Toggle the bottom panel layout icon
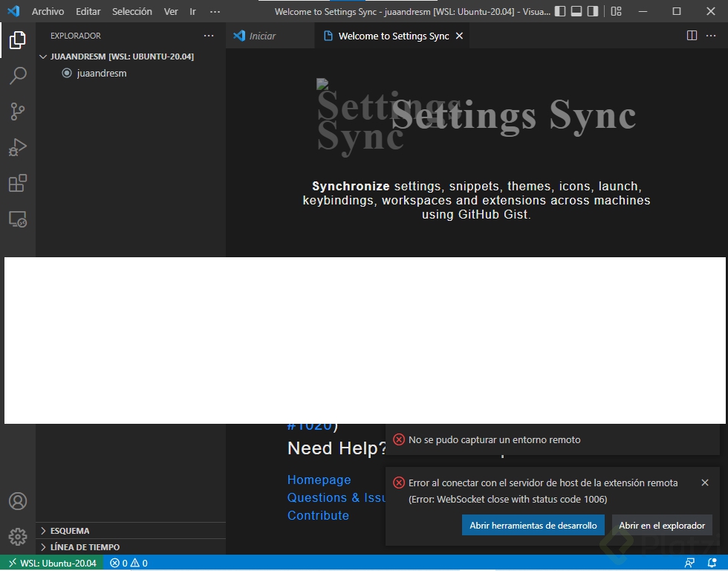Screen dimensions: 728x571 (576, 11)
